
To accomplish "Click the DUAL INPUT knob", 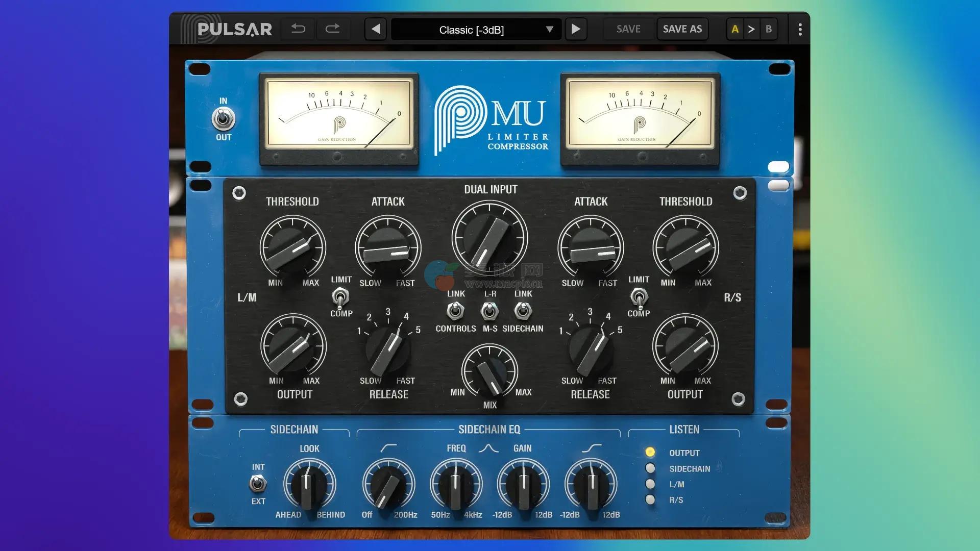I will pyautogui.click(x=489, y=238).
